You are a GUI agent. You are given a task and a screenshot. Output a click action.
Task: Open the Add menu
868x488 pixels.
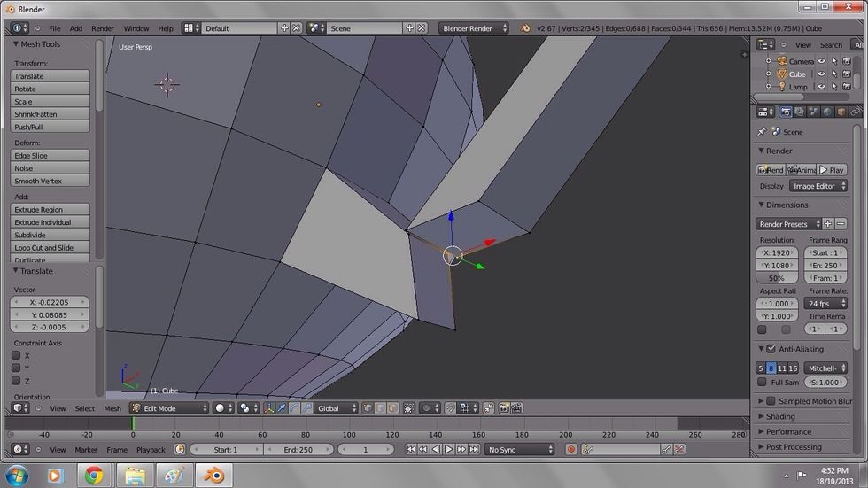76,28
